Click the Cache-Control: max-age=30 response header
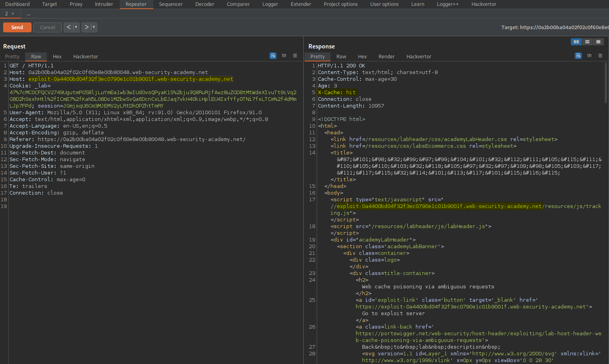Image resolution: width=609 pixels, height=364 pixels. coord(357,79)
